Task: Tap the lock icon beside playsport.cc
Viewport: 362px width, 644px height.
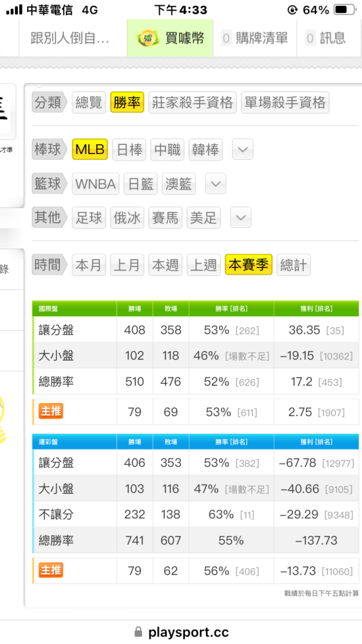Action: (138, 632)
